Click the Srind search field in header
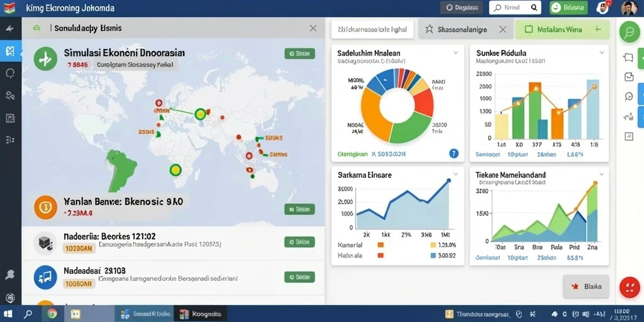 tap(515, 8)
